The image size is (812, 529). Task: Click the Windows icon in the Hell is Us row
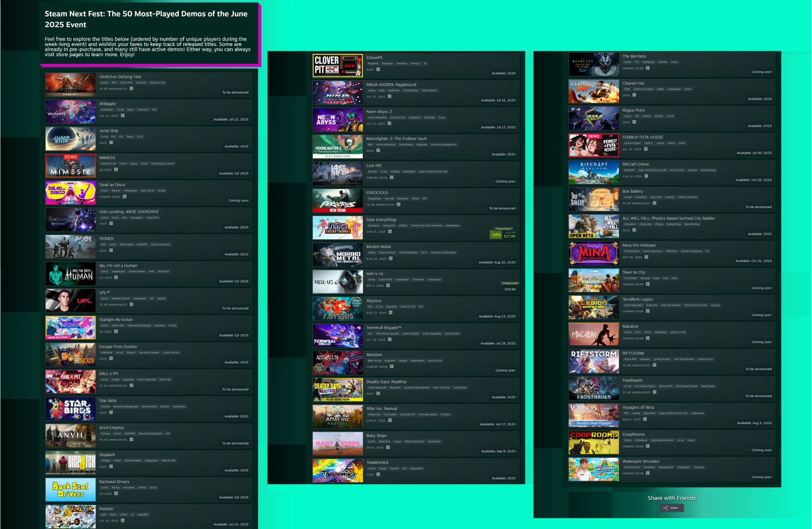click(388, 285)
